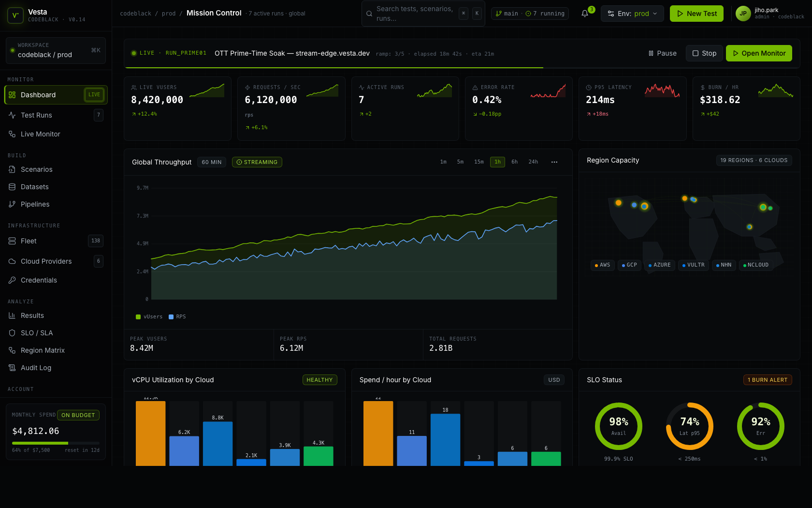Open Global Throughput more options menu

[554, 162]
